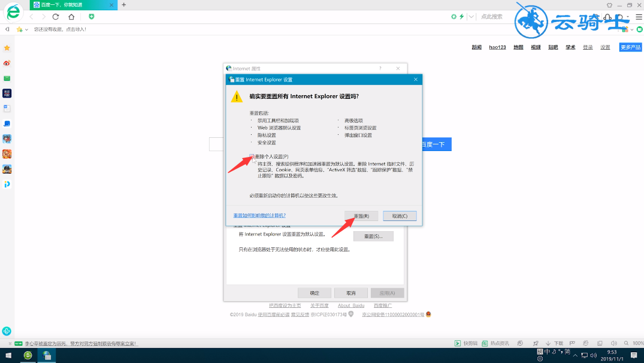Open the 下载 downloads in the status bar
The width and height of the screenshot is (644, 363).
pyautogui.click(x=555, y=343)
